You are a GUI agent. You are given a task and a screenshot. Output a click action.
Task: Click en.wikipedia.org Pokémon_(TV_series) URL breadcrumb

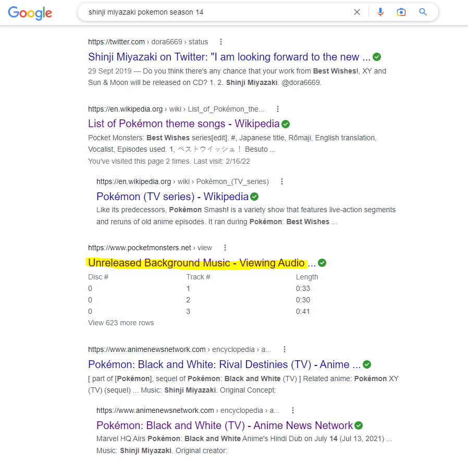(183, 181)
